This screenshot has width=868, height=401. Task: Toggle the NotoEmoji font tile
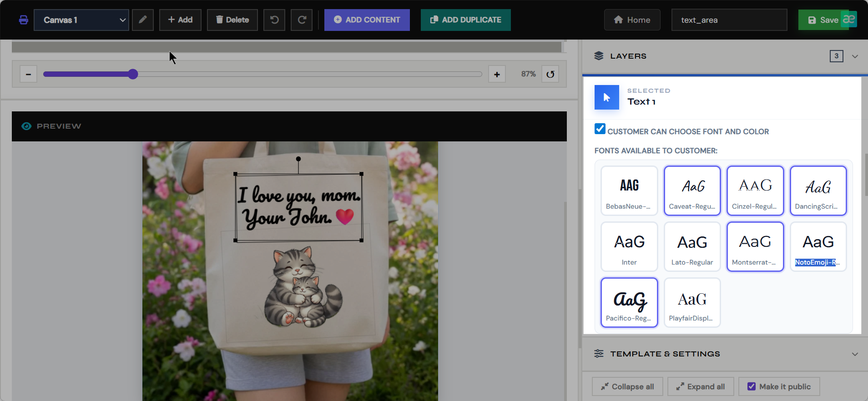[x=818, y=246]
